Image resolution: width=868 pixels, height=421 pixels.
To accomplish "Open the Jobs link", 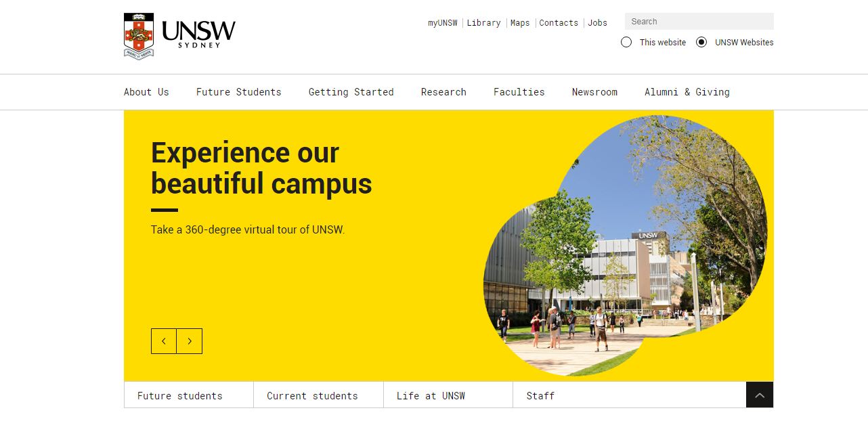I will click(597, 23).
